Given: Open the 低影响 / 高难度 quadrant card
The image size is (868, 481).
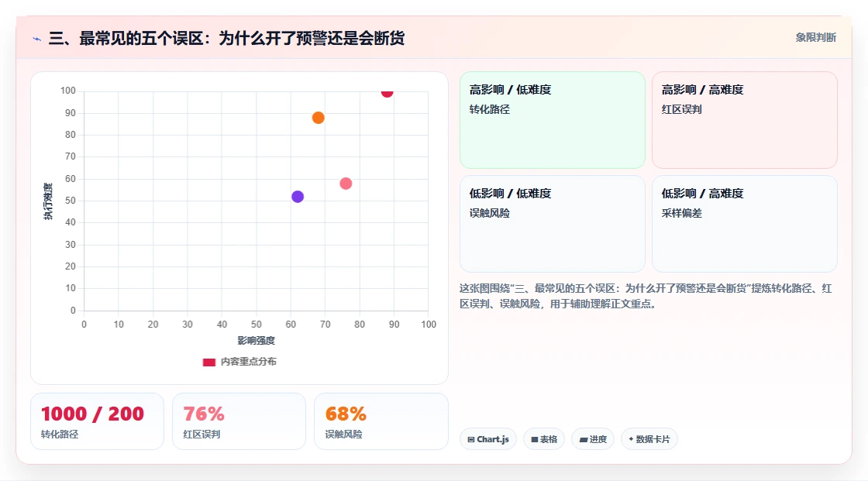Looking at the screenshot, I should pyautogui.click(x=745, y=224).
